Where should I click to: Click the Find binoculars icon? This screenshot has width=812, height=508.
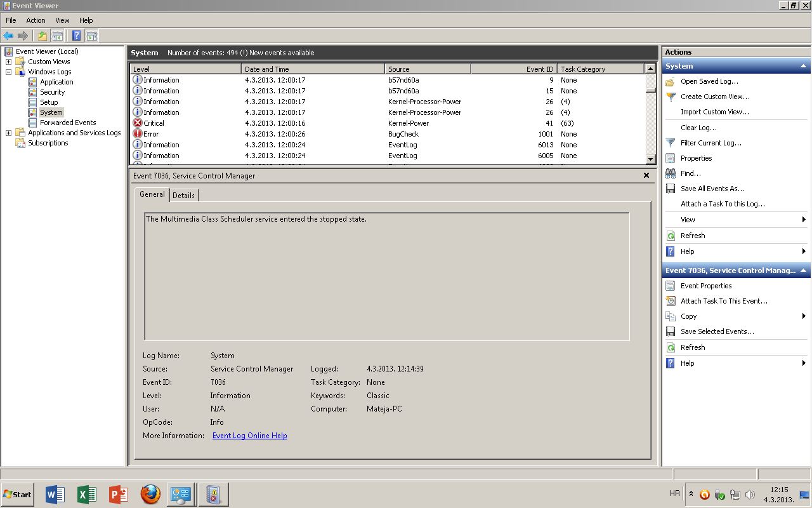coord(671,173)
